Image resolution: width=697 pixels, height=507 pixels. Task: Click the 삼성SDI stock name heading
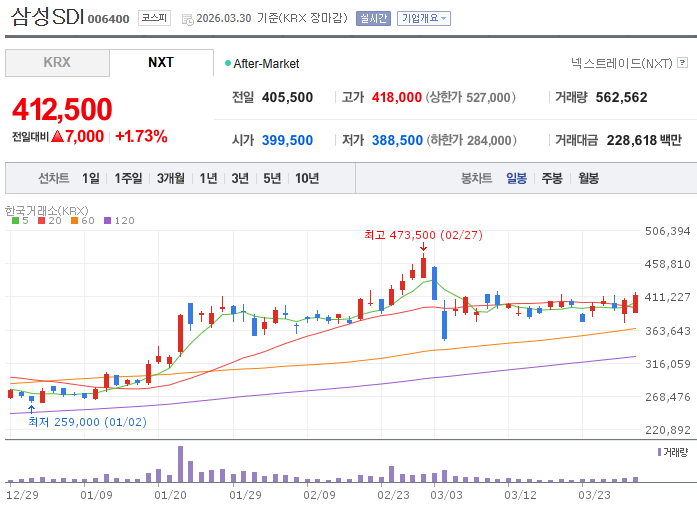[47, 17]
